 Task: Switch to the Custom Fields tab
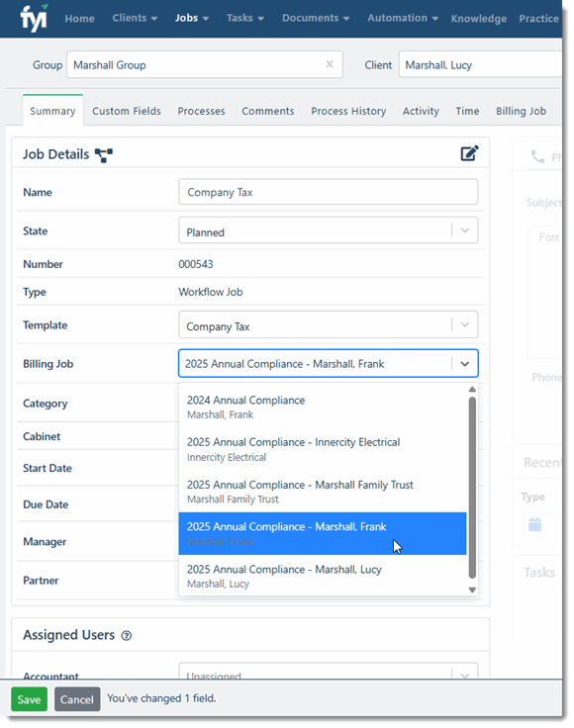(127, 111)
